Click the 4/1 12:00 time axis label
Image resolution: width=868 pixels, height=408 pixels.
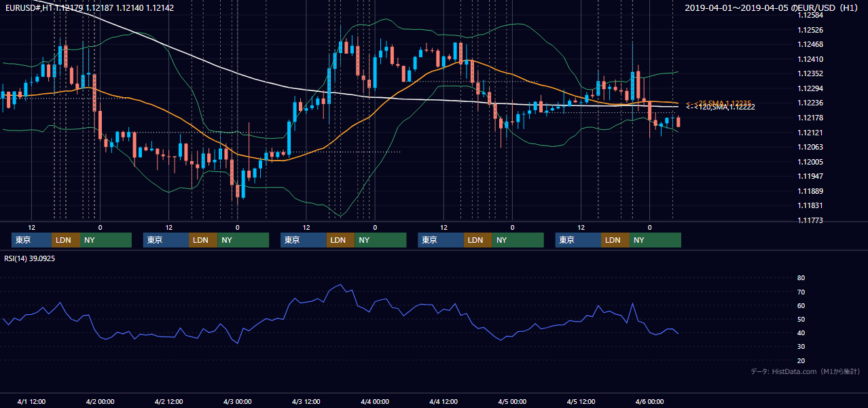click(x=31, y=401)
